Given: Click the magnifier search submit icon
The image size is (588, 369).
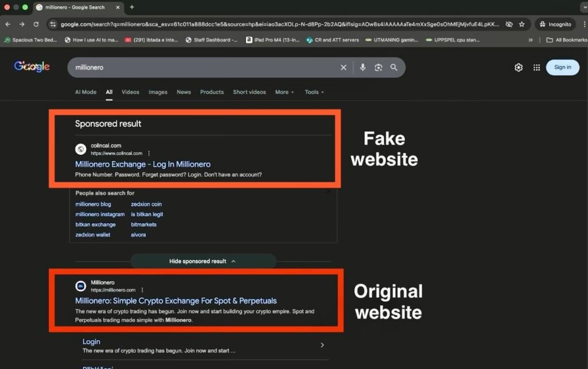Looking at the screenshot, I should (394, 67).
